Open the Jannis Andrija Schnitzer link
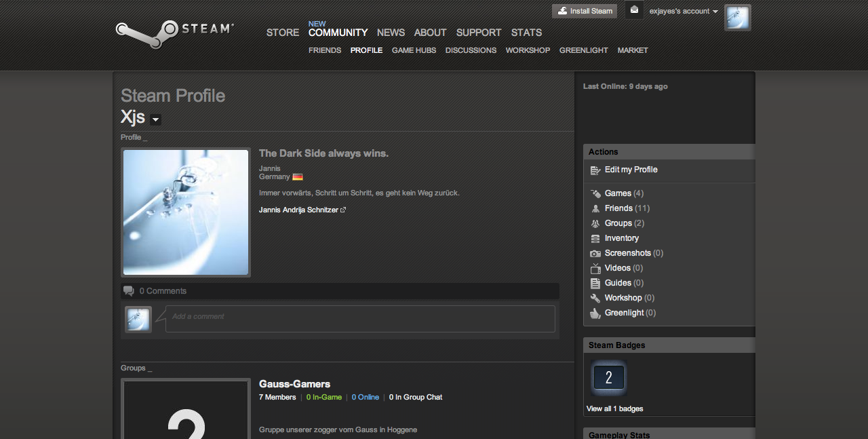The width and height of the screenshot is (868, 439). pos(302,210)
